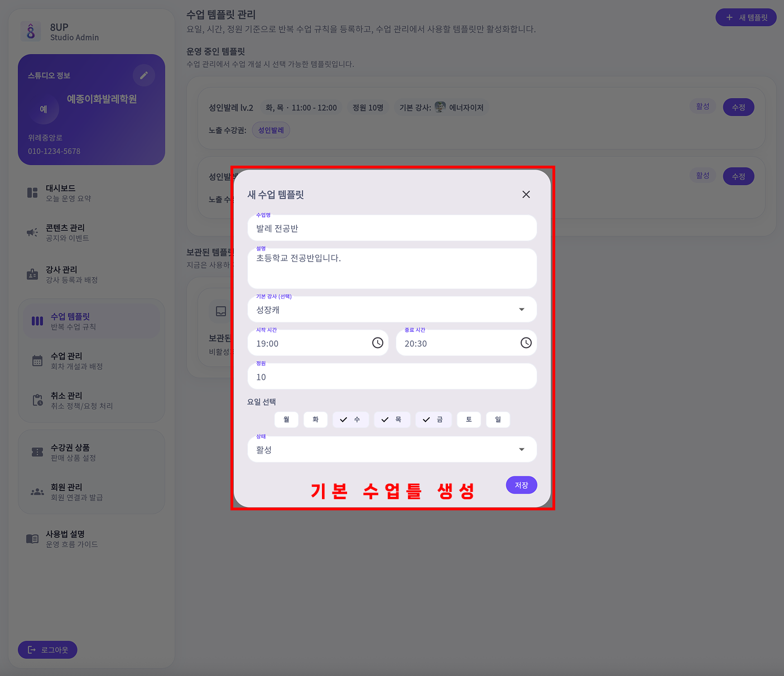Click the pencil edit icon on studio info card
Viewport: 784px width, 676px height.
pyautogui.click(x=144, y=75)
